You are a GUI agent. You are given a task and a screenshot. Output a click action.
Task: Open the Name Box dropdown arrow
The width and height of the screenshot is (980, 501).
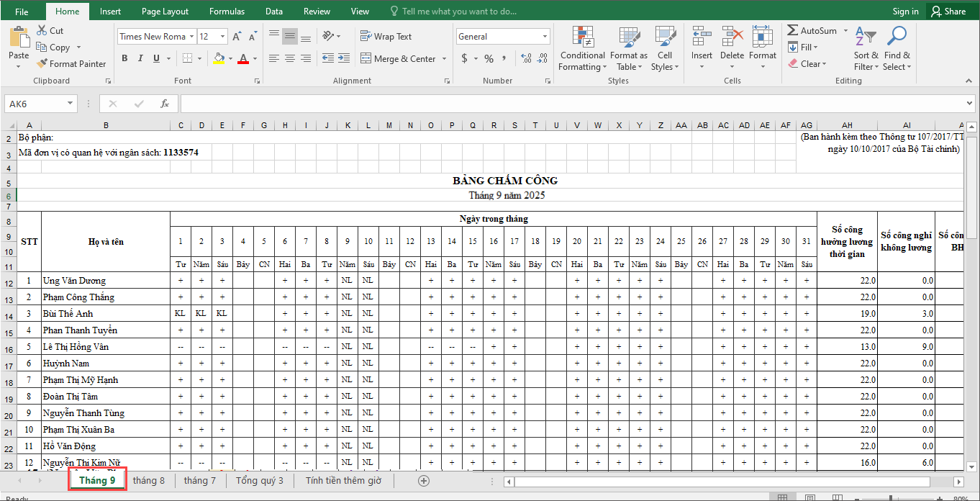(70, 104)
